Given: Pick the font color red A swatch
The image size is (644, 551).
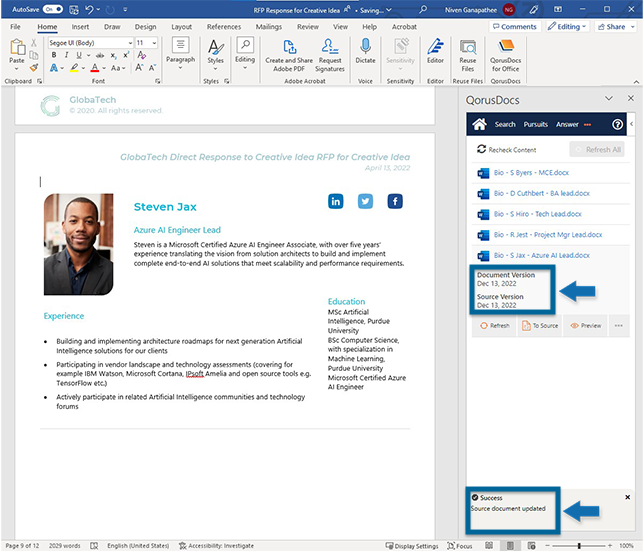Looking at the screenshot, I should coord(94,68).
